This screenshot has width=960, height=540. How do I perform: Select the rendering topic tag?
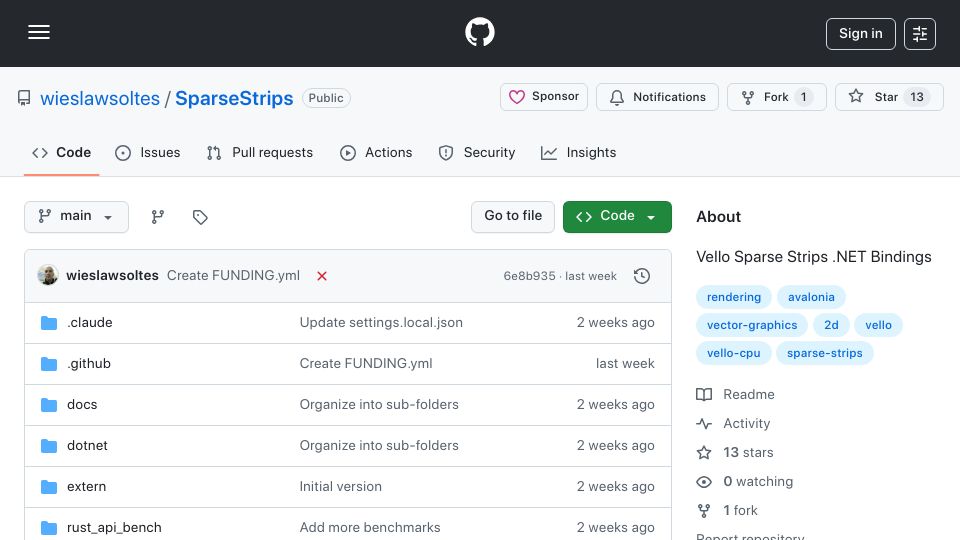pos(733,297)
